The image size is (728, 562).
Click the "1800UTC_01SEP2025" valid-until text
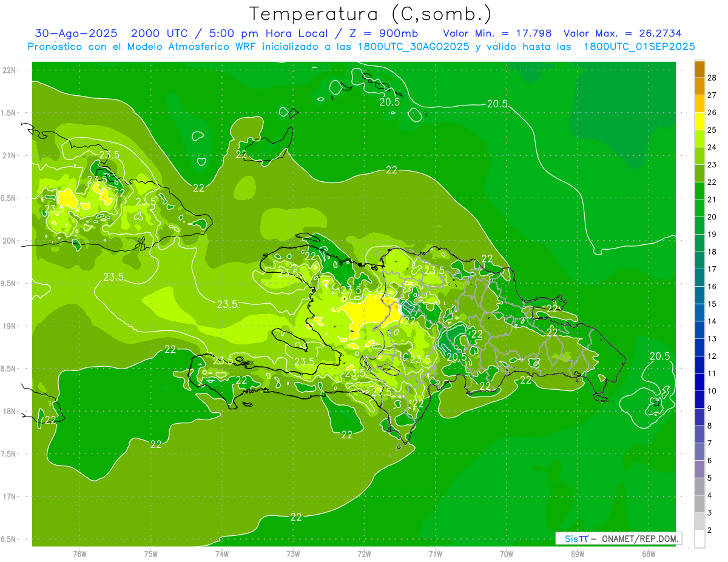(639, 46)
